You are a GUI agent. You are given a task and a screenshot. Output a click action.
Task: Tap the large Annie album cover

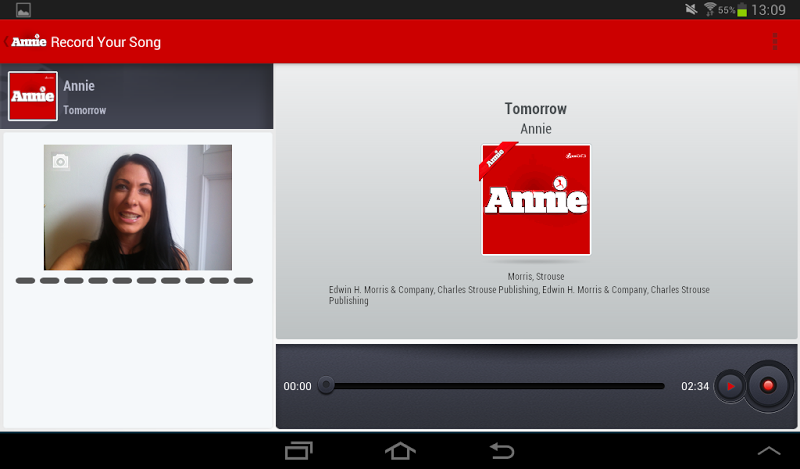536,200
